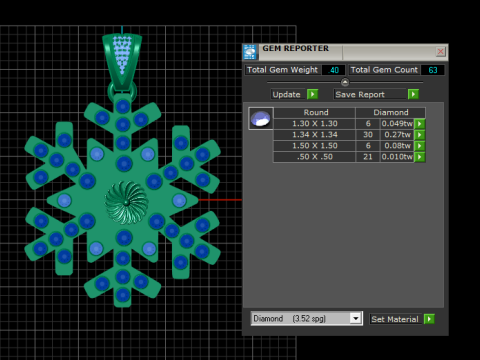Click the green arrow beside Save Report
The width and height of the screenshot is (480, 360).
pos(413,94)
